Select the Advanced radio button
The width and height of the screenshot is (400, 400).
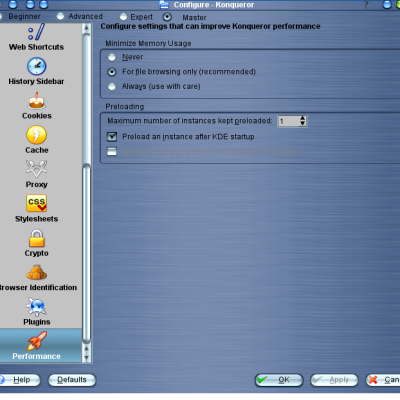[x=60, y=16]
